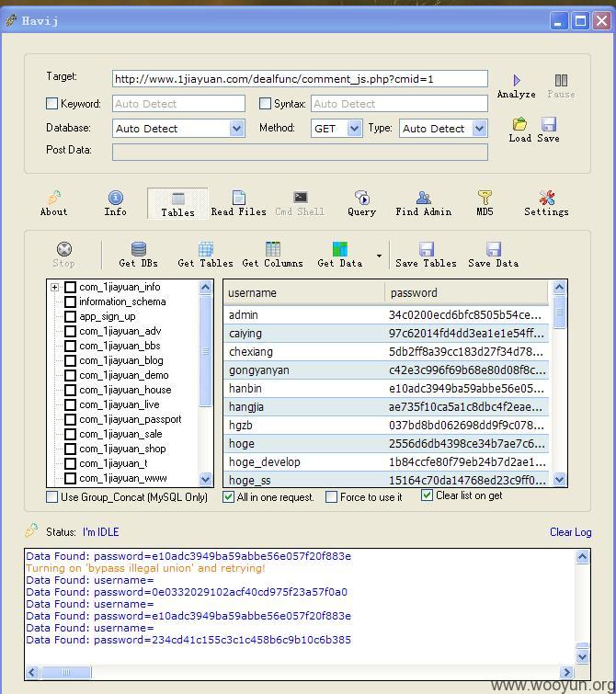This screenshot has height=694, width=616.
Task: Click the Stop icon
Action: (x=64, y=249)
